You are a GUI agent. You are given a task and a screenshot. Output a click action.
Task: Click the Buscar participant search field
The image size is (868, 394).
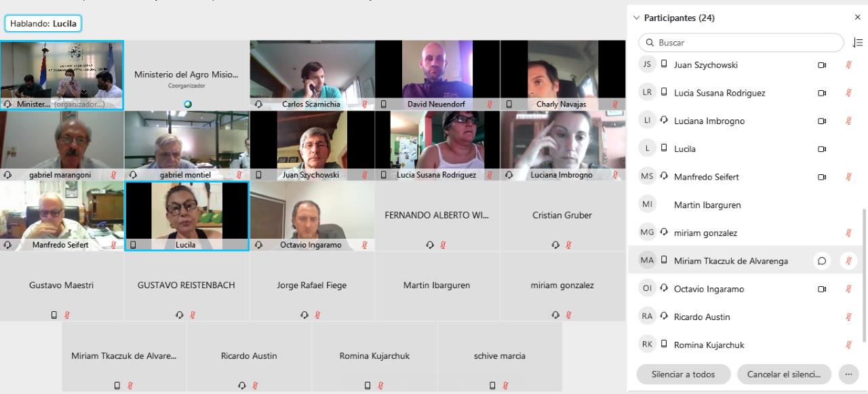tap(743, 43)
